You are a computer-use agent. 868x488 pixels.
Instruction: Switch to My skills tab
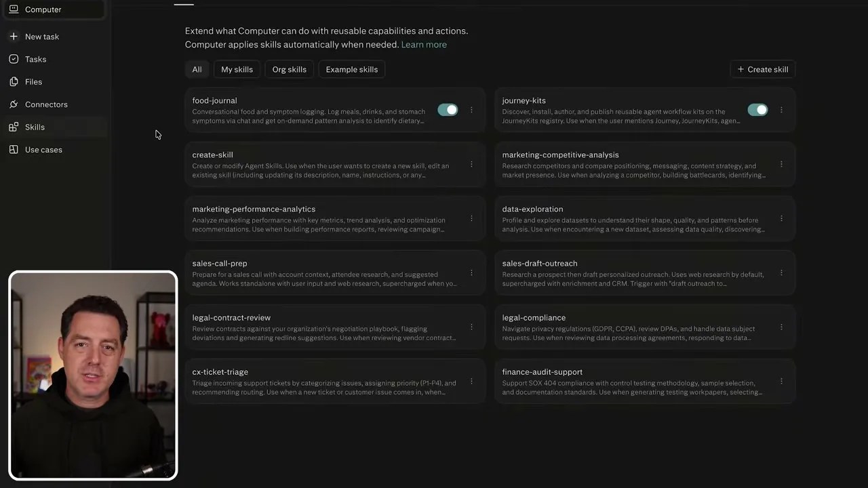(x=237, y=69)
